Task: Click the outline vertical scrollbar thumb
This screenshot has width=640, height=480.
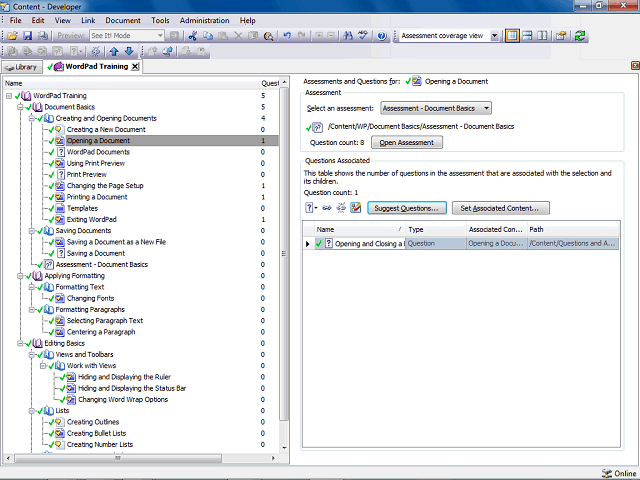Action: click(284, 254)
